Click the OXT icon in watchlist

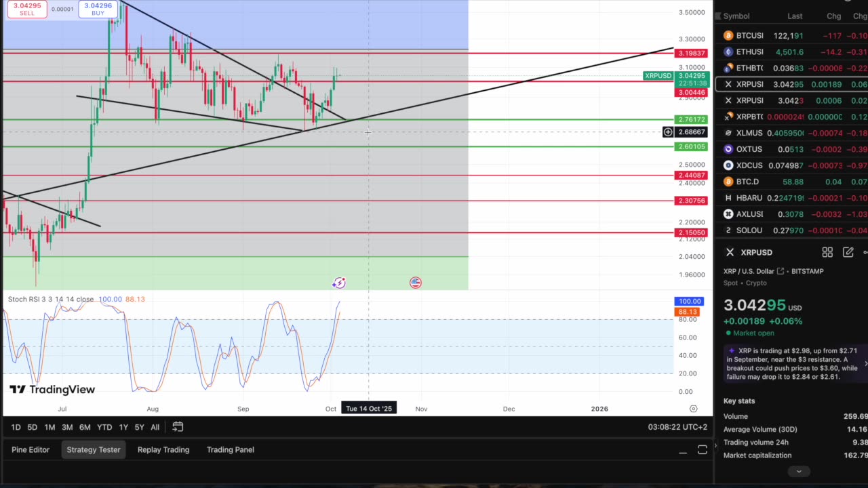coord(728,149)
